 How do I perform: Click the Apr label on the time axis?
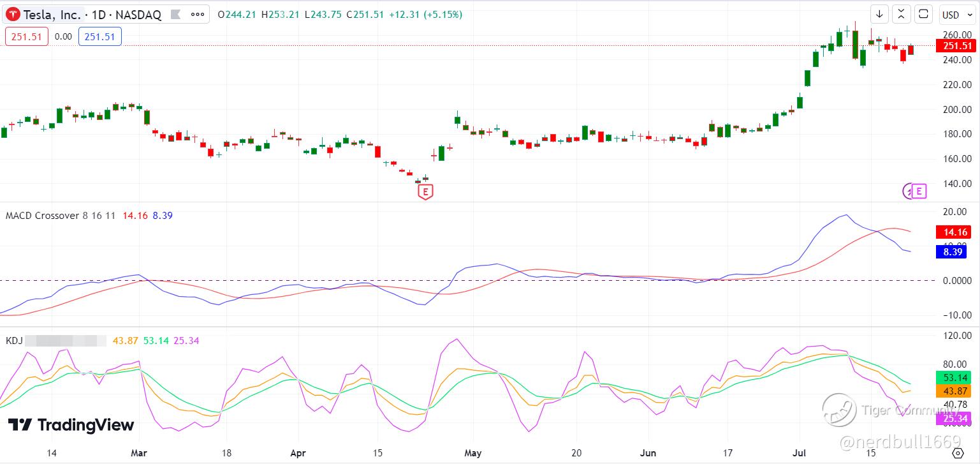298,453
